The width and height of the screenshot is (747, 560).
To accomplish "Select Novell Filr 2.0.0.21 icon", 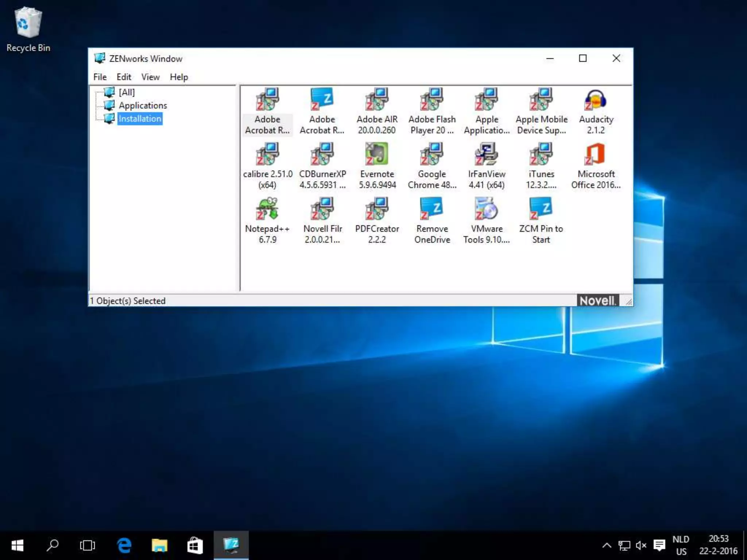I will click(322, 209).
